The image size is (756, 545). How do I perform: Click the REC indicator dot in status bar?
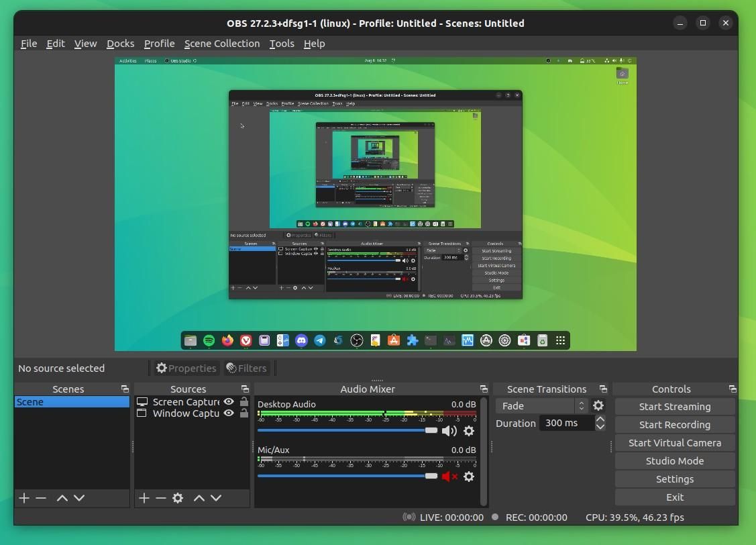[494, 517]
